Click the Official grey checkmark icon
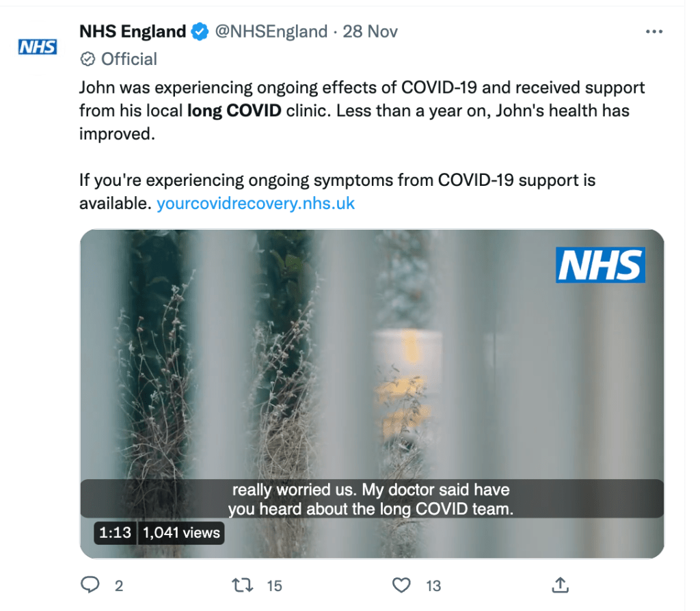 click(87, 59)
